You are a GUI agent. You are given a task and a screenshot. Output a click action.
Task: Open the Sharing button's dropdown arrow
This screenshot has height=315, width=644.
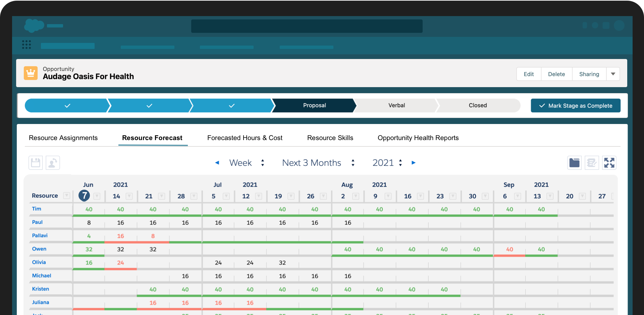click(x=613, y=74)
